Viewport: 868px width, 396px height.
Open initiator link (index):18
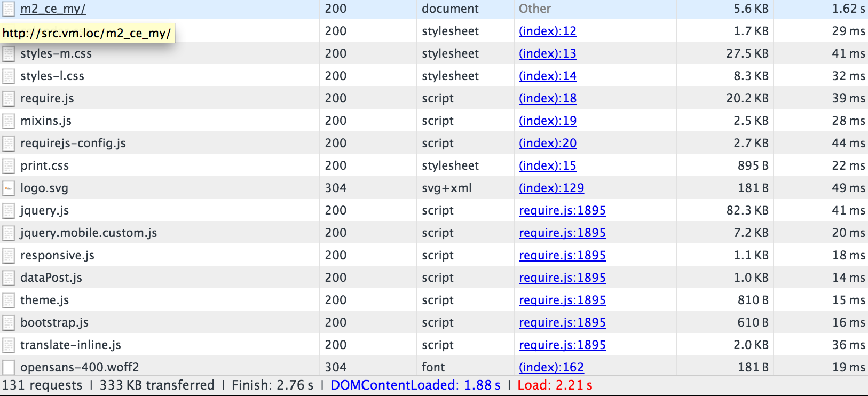tap(548, 98)
